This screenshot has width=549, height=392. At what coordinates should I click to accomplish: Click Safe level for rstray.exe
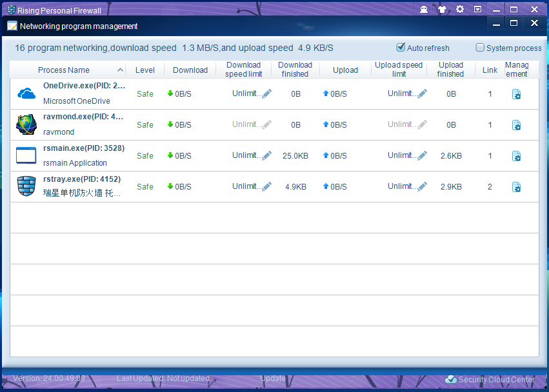(145, 186)
